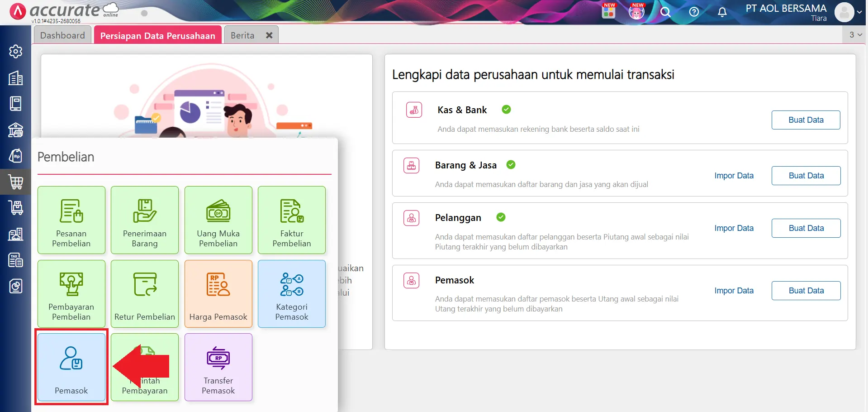Viewport: 868px width, 412px height.
Task: Open sales price tag icon in sidebar
Action: coord(16,156)
